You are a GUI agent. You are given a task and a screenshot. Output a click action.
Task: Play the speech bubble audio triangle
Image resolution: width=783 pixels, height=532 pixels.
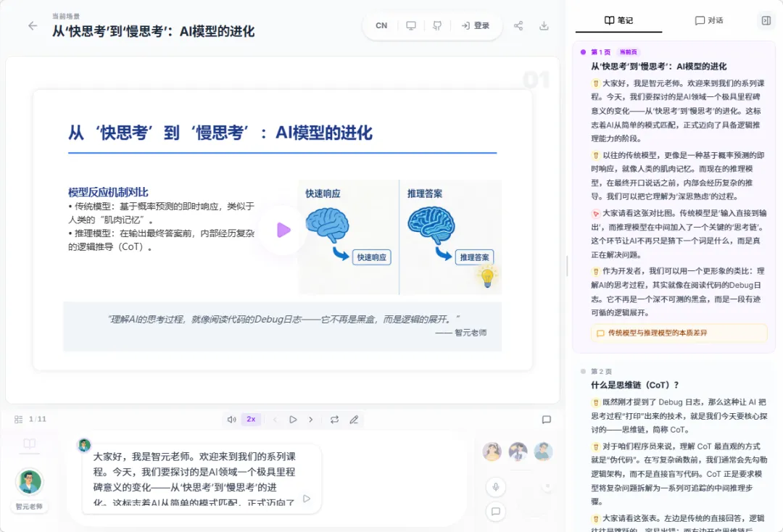pyautogui.click(x=307, y=499)
